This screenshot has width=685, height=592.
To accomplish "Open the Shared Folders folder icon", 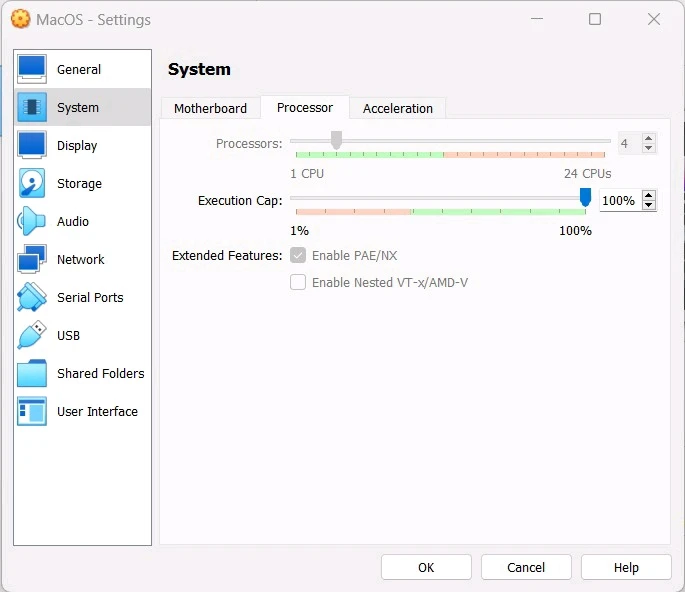I will coord(31,373).
